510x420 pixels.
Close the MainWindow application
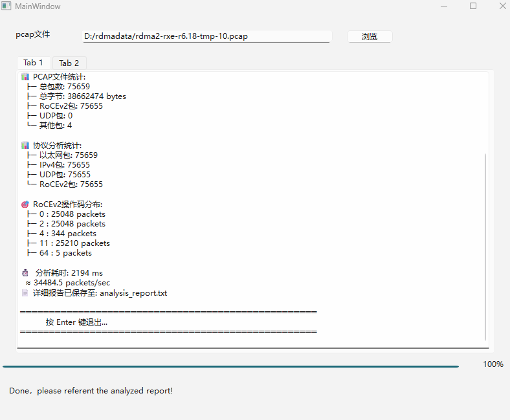(x=502, y=6)
